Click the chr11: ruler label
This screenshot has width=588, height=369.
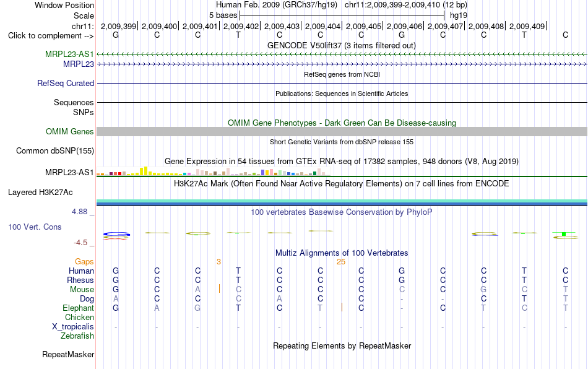pyautogui.click(x=83, y=26)
